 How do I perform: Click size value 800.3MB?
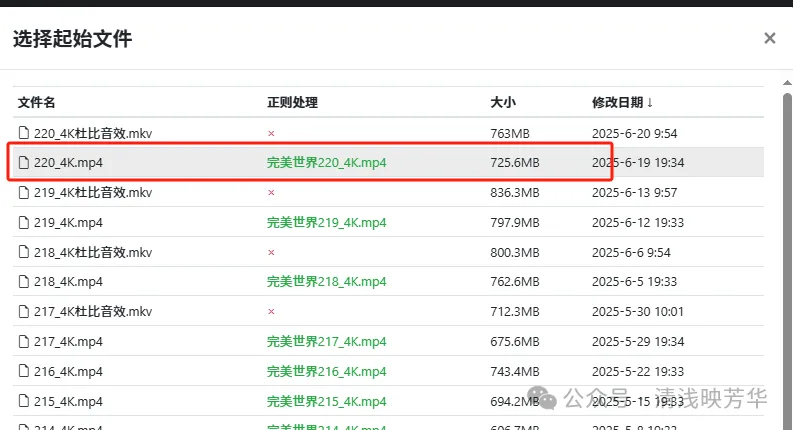coord(515,252)
